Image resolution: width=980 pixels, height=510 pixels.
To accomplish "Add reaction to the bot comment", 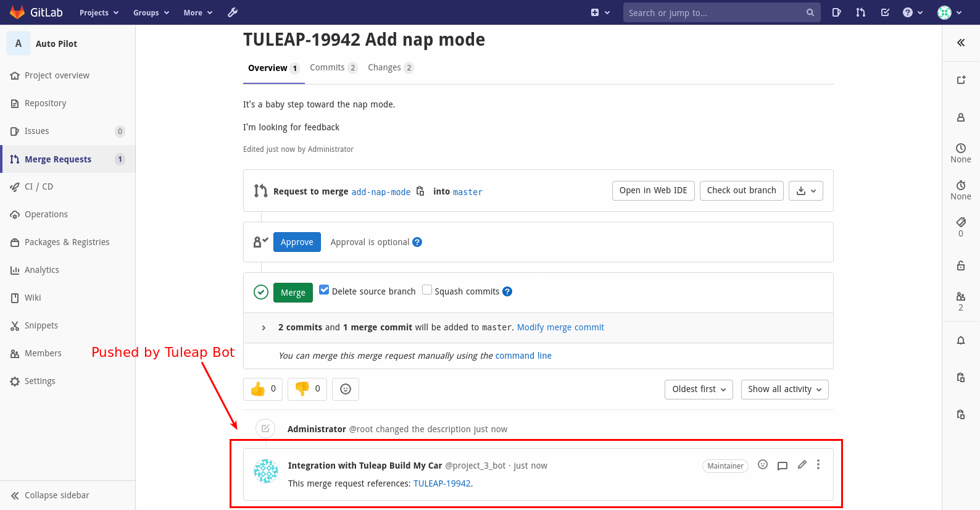I will pyautogui.click(x=763, y=465).
